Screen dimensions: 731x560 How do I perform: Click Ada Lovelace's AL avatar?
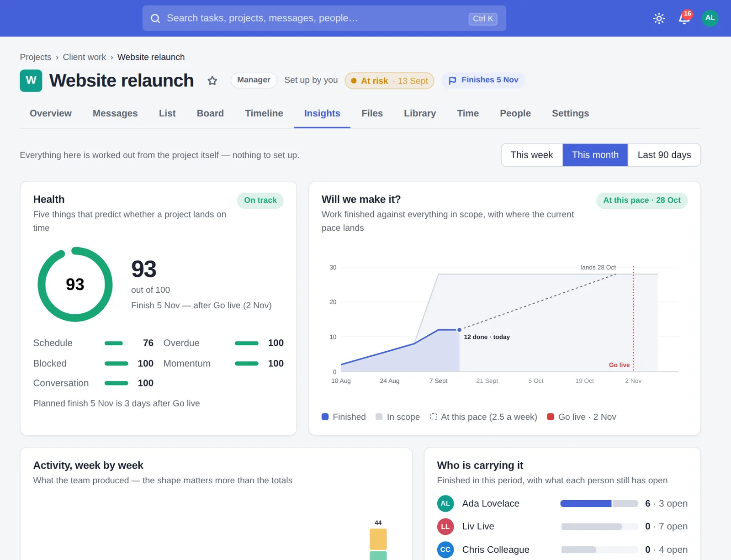click(445, 503)
